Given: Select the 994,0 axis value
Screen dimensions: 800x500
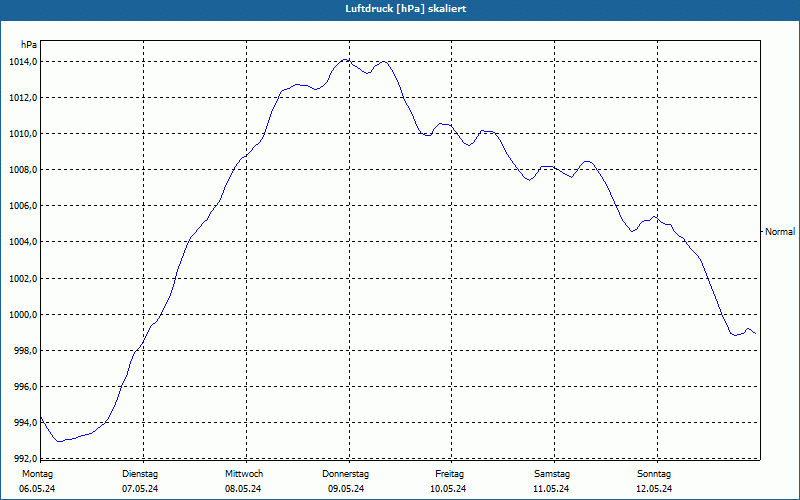Looking at the screenshot, I should coord(26,423).
